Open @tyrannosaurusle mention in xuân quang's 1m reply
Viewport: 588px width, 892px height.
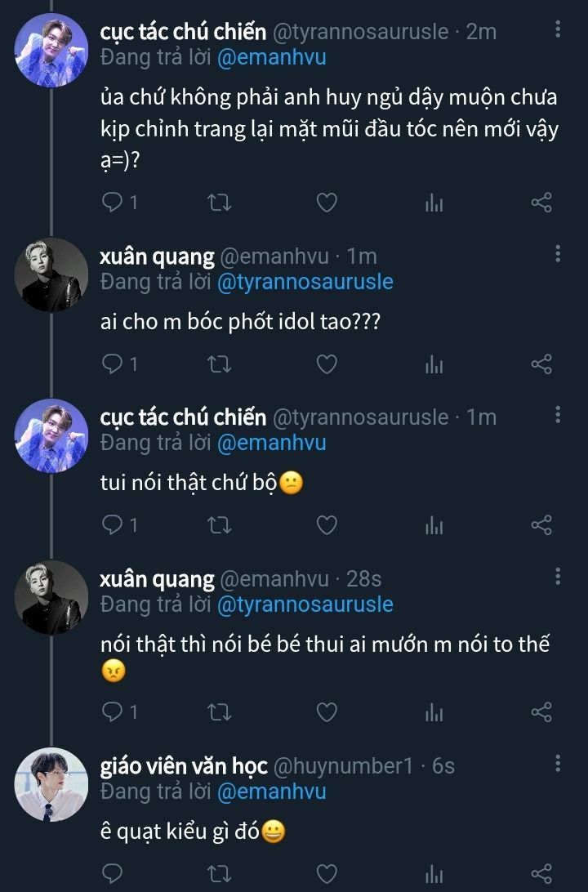304,282
